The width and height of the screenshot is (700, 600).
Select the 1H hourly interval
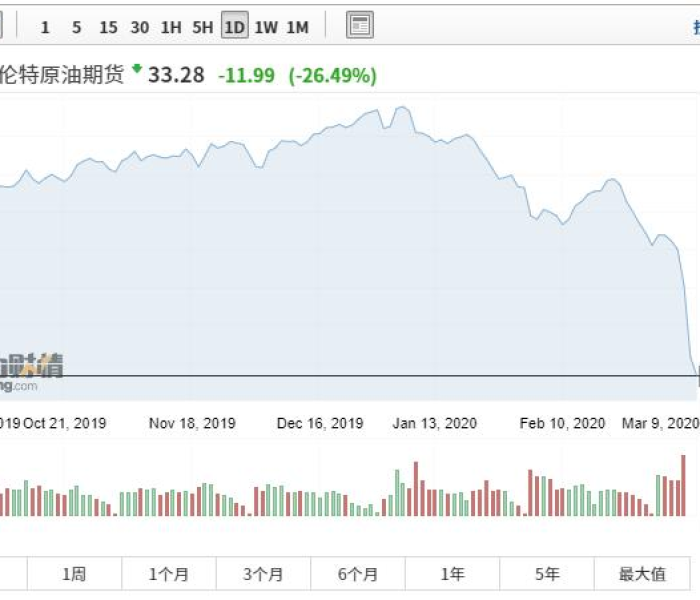pos(171,28)
